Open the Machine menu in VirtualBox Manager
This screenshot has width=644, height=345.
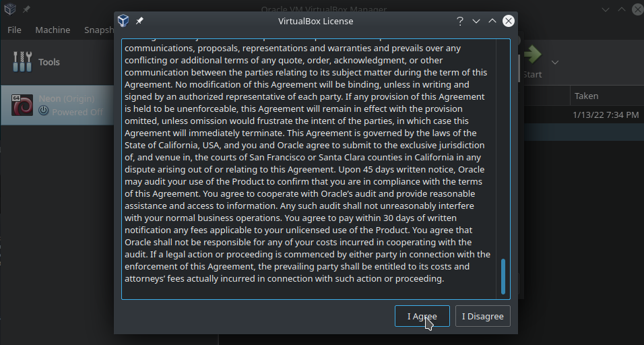[x=53, y=30]
